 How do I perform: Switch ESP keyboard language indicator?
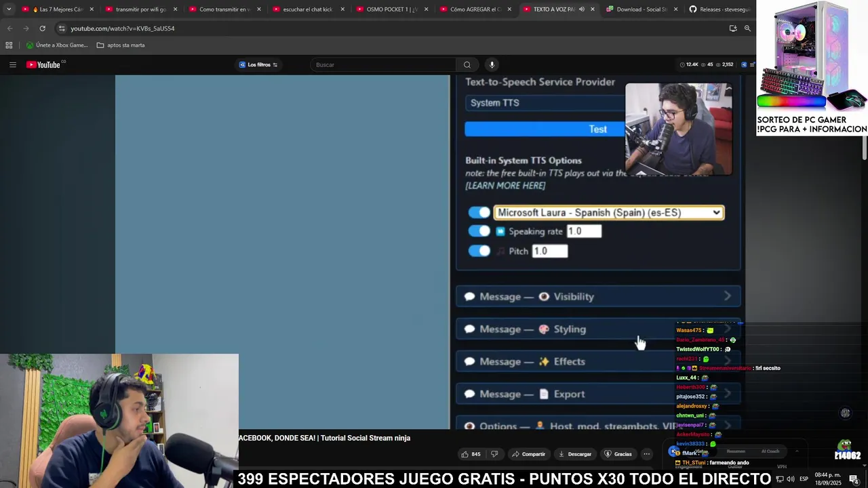(804, 479)
